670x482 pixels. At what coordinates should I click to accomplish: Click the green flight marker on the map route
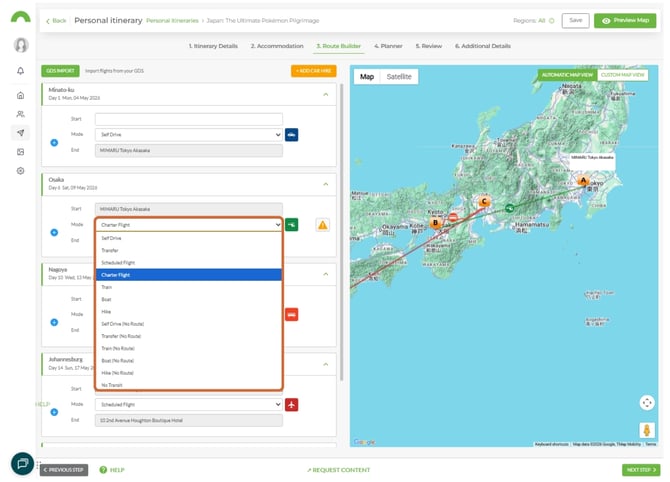click(x=509, y=208)
